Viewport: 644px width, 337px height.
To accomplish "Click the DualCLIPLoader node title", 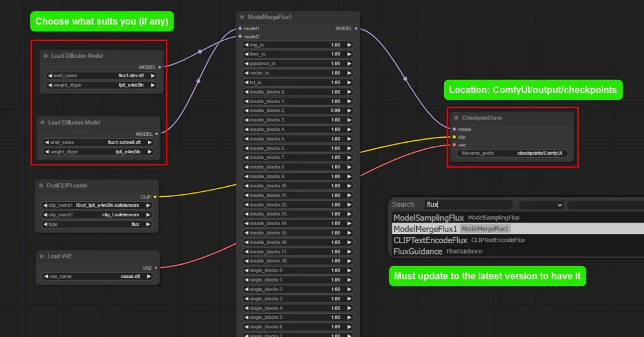I will (x=67, y=185).
